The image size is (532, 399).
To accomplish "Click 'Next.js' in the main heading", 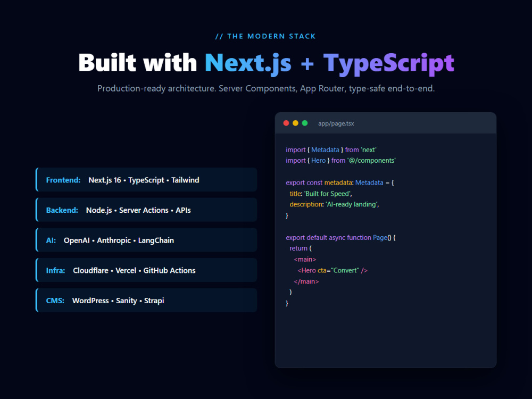I will click(x=248, y=63).
